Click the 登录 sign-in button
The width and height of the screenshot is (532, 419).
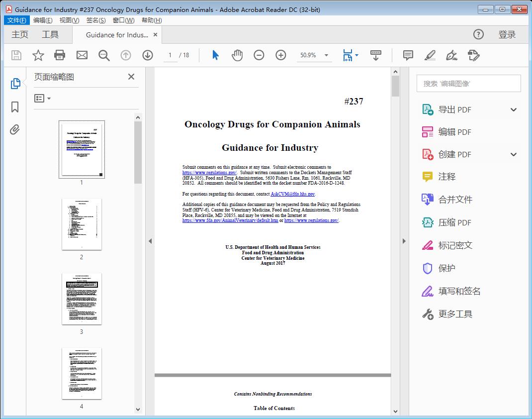[x=507, y=34]
